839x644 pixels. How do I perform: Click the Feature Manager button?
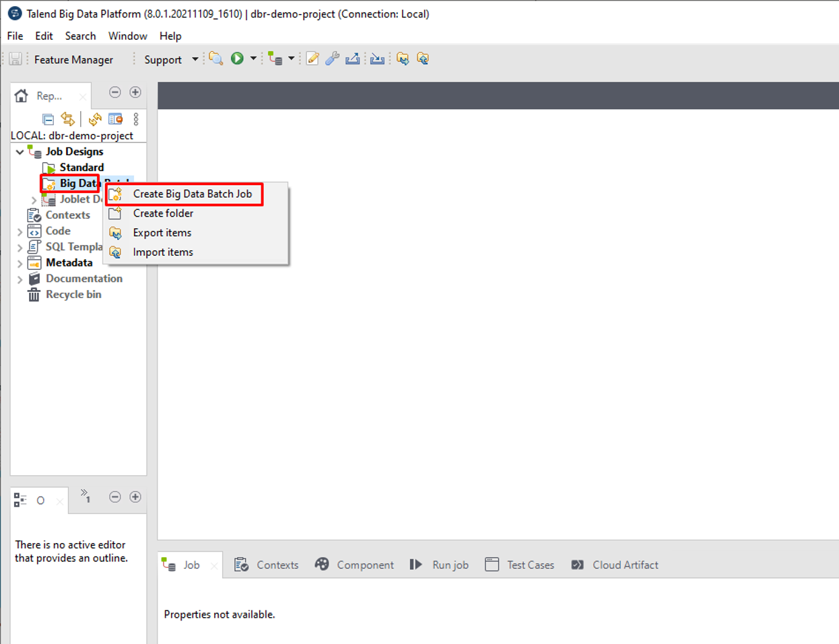click(73, 60)
